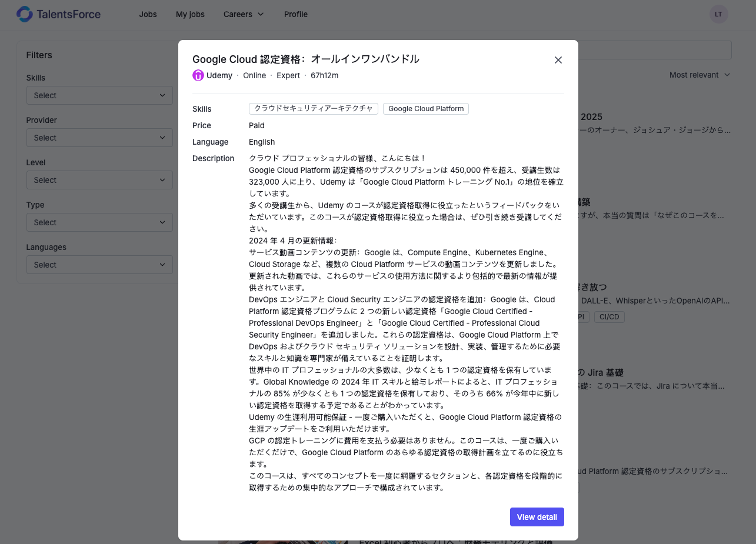Screen dimensions: 756x544
Task: Close the Google Cloud course dialog
Action: (558, 60)
